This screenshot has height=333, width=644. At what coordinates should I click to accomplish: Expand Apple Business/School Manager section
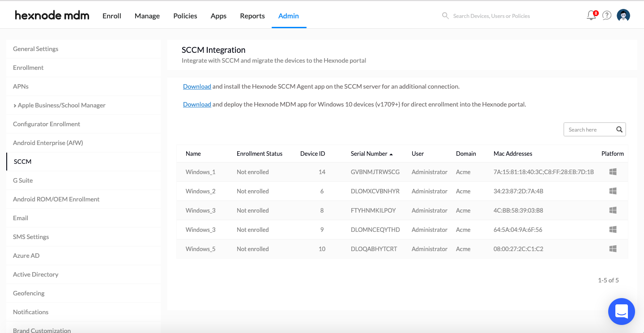tap(15, 106)
